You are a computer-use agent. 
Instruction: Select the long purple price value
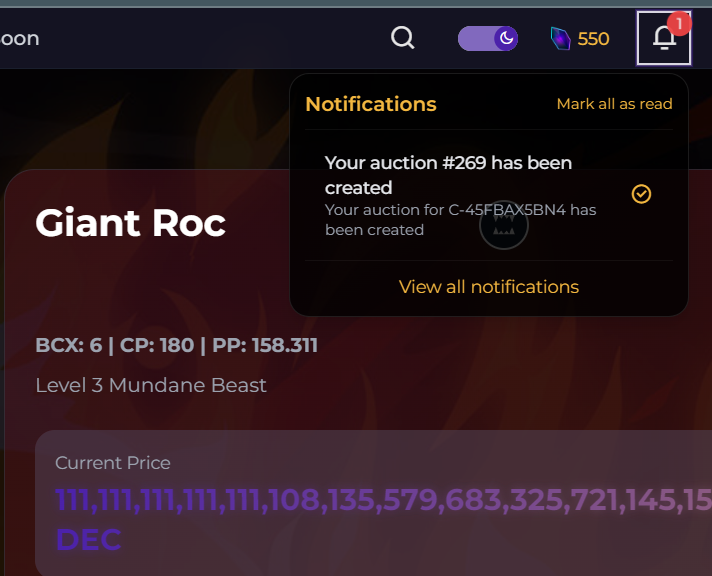pos(383,500)
